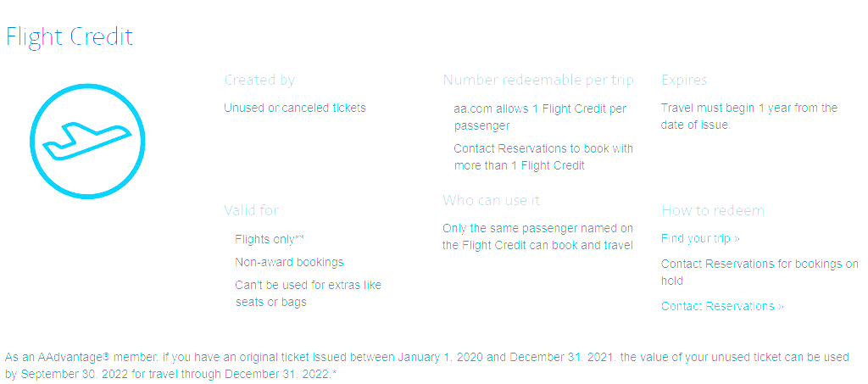Click the Travel must begin 1 year text
The height and width of the screenshot is (384, 868).
pyautogui.click(x=748, y=116)
